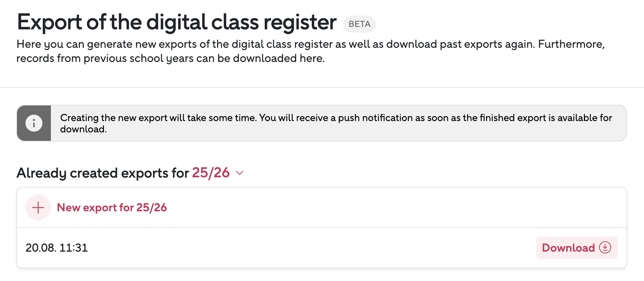
Task: Click the BETA badge
Action: pos(359,24)
